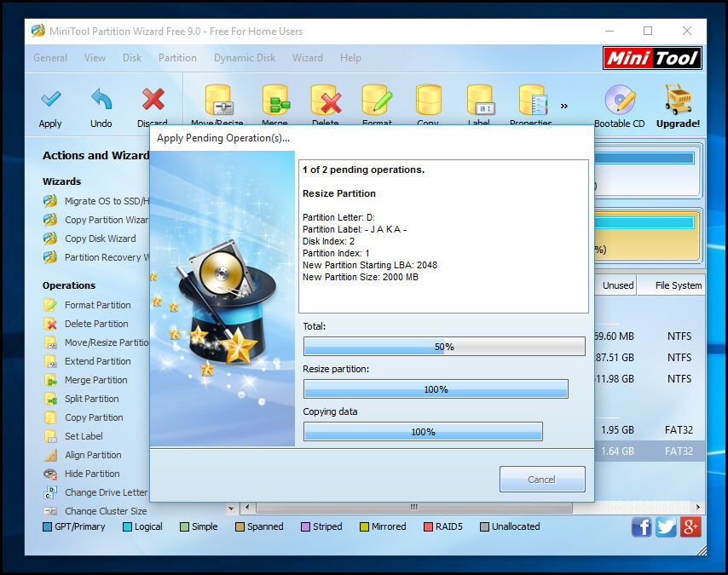Click the Split Partition sidebar icon
The width and height of the screenshot is (728, 575).
coord(50,399)
